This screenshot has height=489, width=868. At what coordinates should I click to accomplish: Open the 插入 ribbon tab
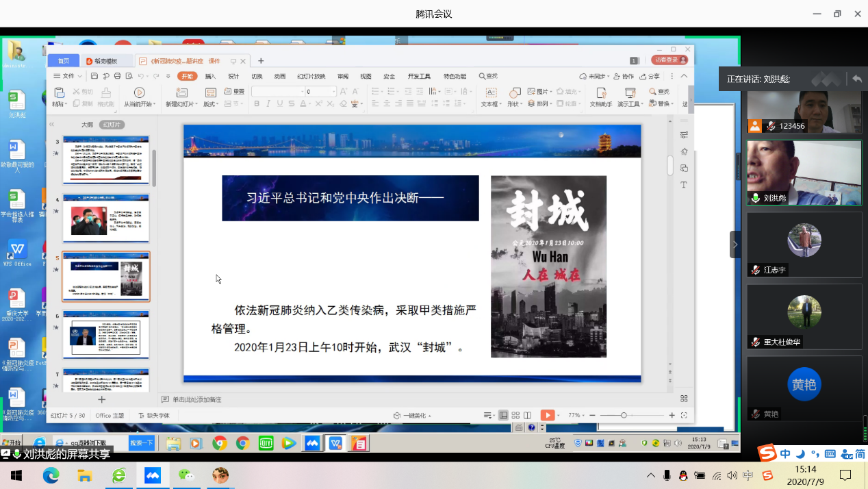point(210,76)
